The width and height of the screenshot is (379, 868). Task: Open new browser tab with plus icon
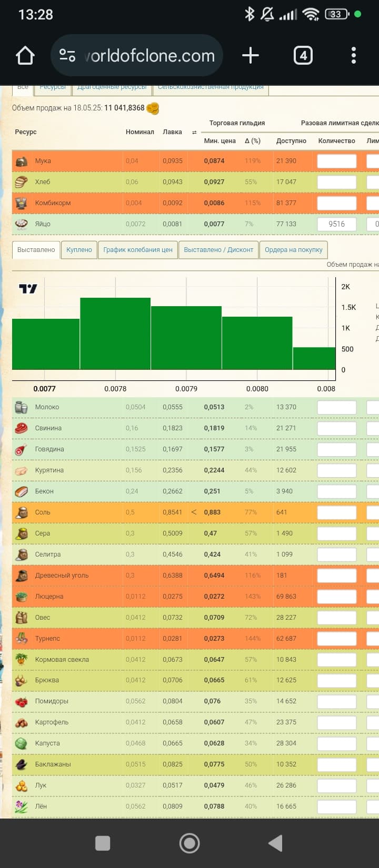[x=251, y=55]
